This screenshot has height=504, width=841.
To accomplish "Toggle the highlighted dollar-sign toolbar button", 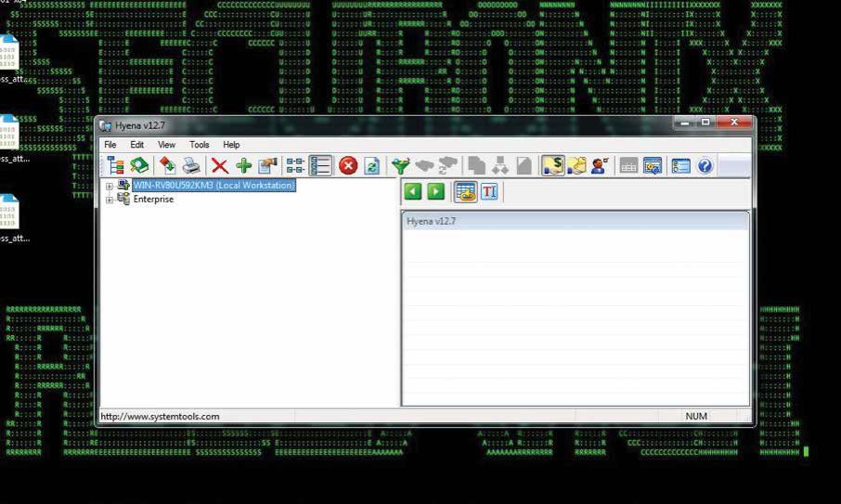I will (553, 166).
